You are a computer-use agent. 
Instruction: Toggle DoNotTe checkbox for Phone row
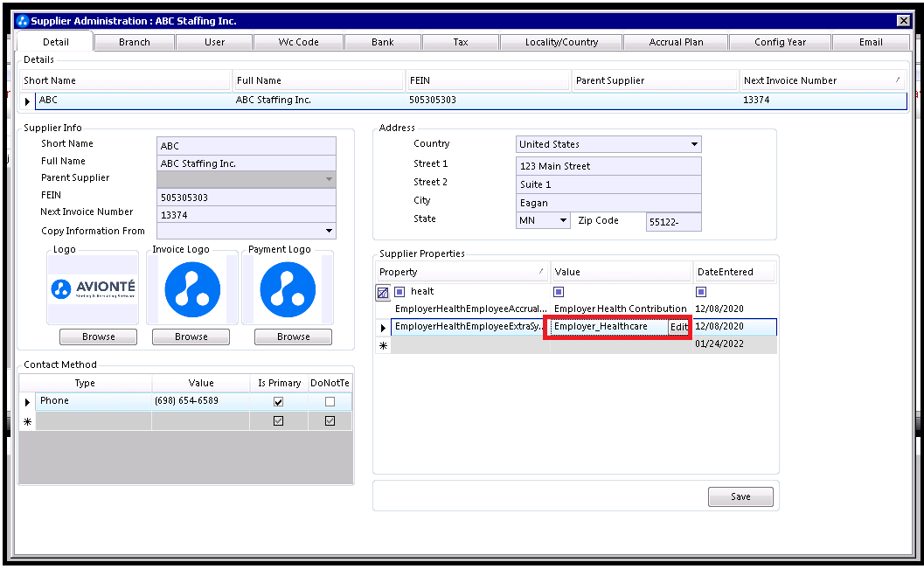[330, 402]
